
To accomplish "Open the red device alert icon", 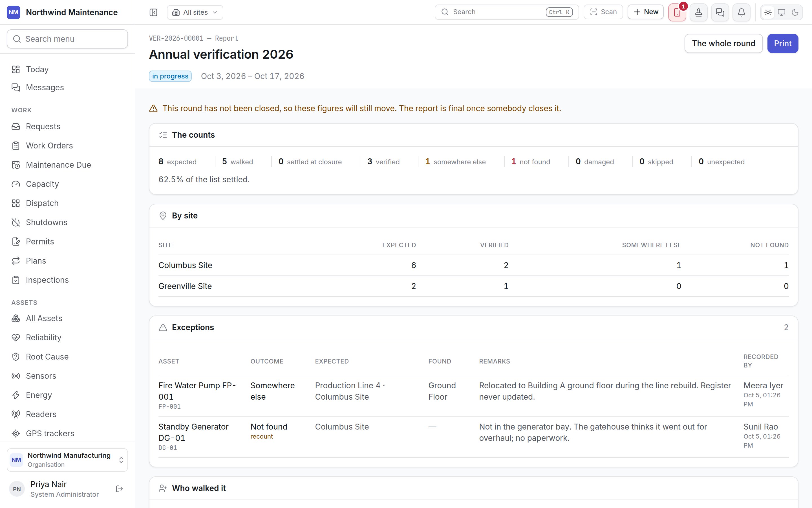I will (x=677, y=13).
